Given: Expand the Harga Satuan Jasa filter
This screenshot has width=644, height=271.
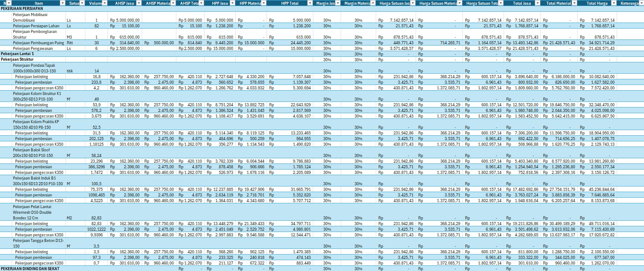Looking at the screenshot, I should (x=412, y=3).
